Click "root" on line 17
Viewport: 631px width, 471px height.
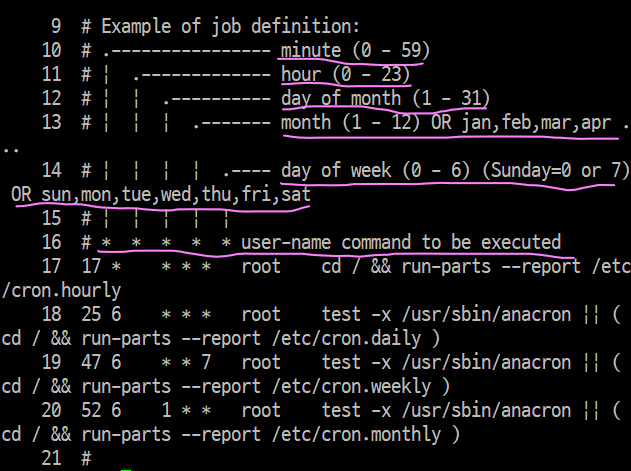tap(261, 266)
